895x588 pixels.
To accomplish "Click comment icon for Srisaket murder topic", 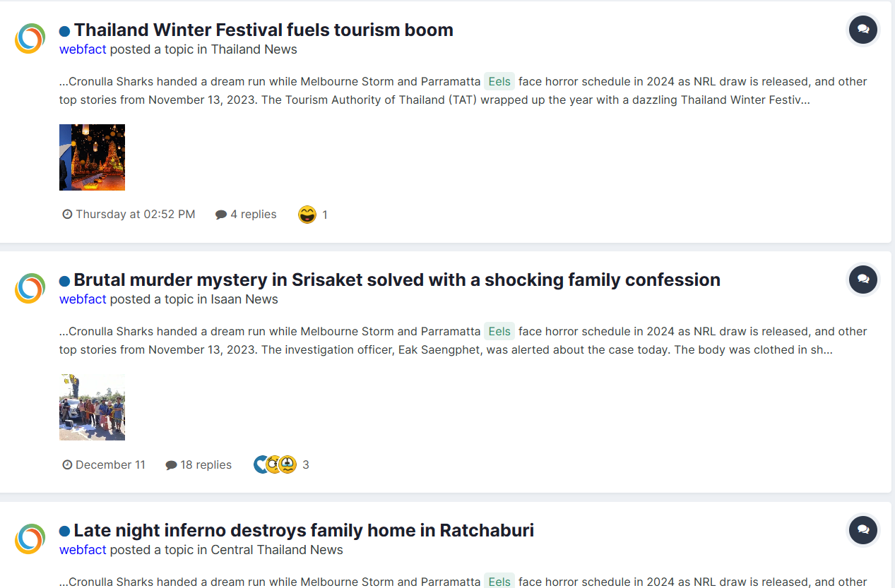I will [x=863, y=280].
